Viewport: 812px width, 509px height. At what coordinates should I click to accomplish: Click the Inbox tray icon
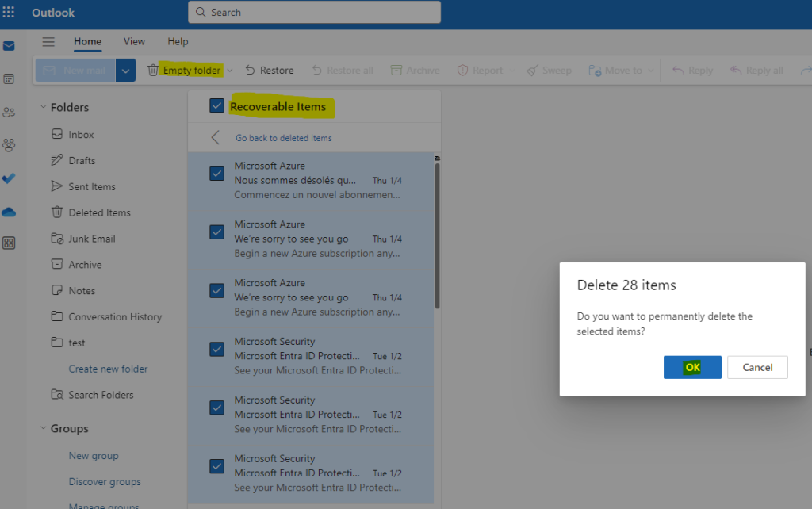(57, 134)
